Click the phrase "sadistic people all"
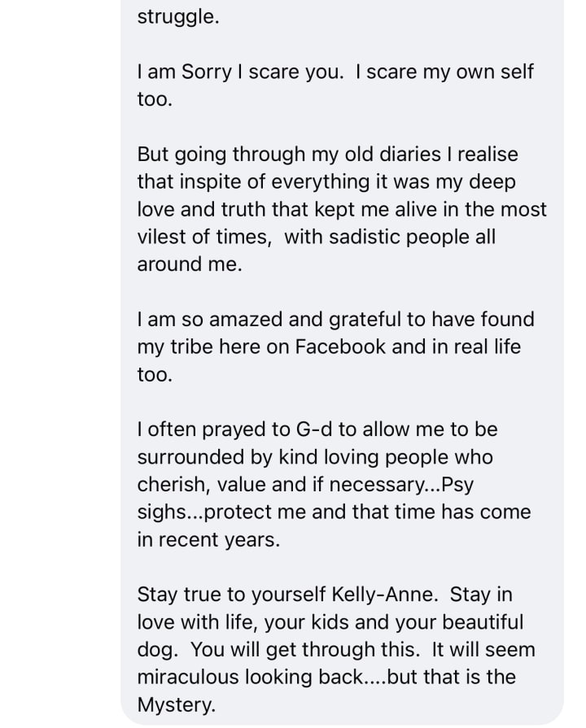This screenshot has width=586, height=728. point(412,237)
